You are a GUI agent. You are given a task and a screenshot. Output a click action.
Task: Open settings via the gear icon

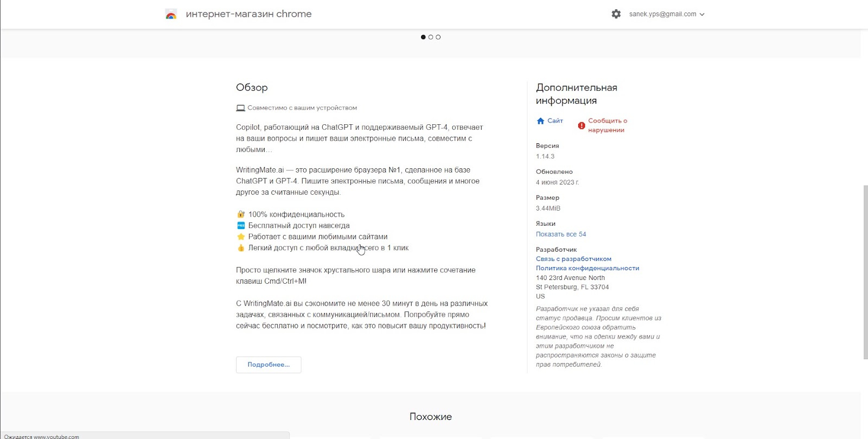[616, 14]
